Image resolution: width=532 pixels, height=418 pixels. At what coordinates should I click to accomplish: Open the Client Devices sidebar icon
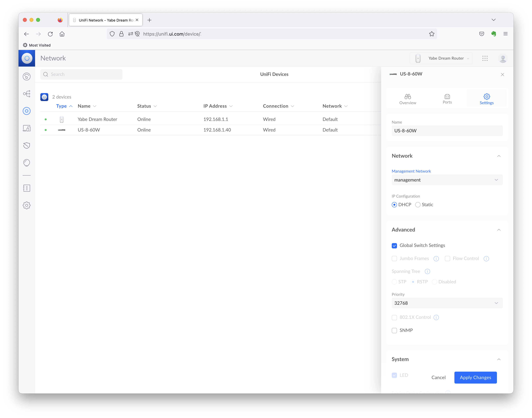[26, 128]
